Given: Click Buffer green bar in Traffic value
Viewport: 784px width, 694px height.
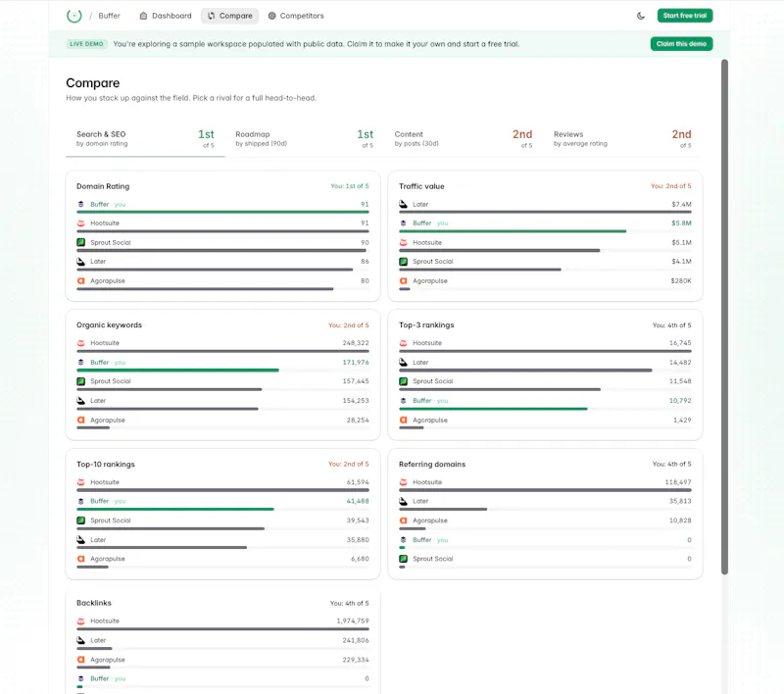Looking at the screenshot, I should 513,231.
